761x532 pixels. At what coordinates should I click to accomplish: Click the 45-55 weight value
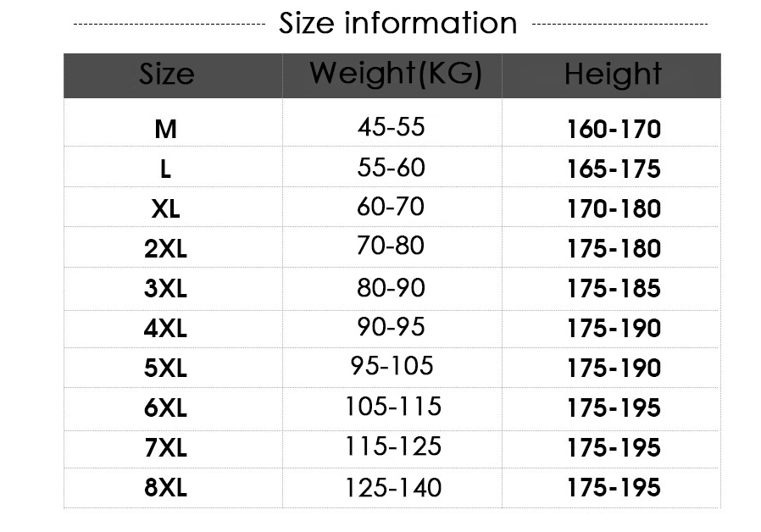(x=391, y=127)
